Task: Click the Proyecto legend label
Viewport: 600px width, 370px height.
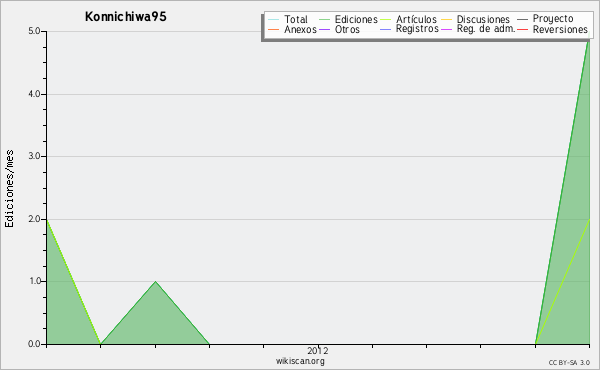Action: tap(553, 19)
